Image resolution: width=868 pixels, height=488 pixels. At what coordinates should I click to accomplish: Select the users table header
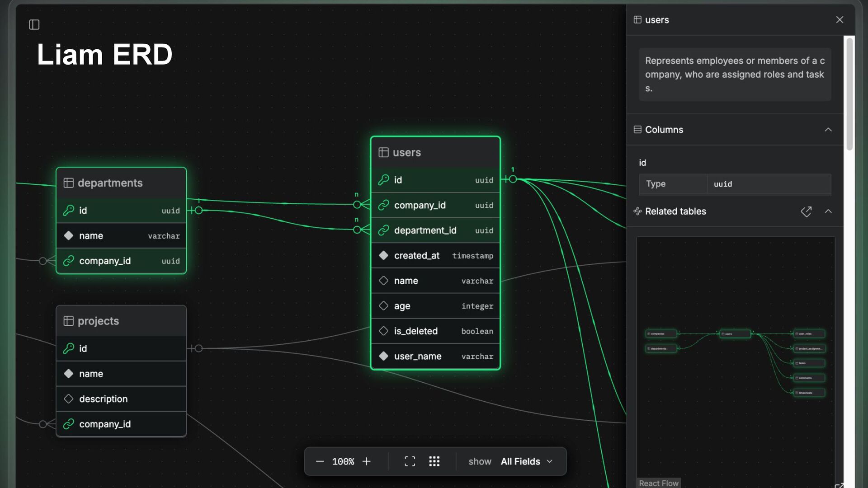point(435,153)
